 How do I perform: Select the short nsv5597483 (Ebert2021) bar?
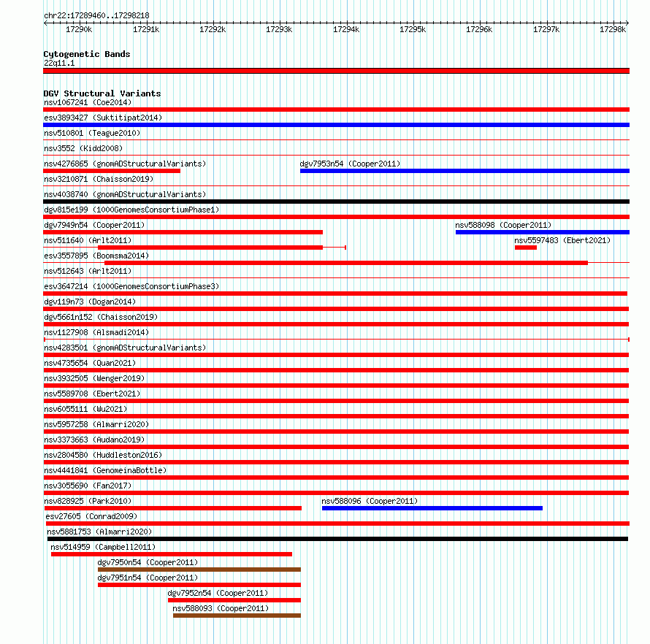coord(526,248)
